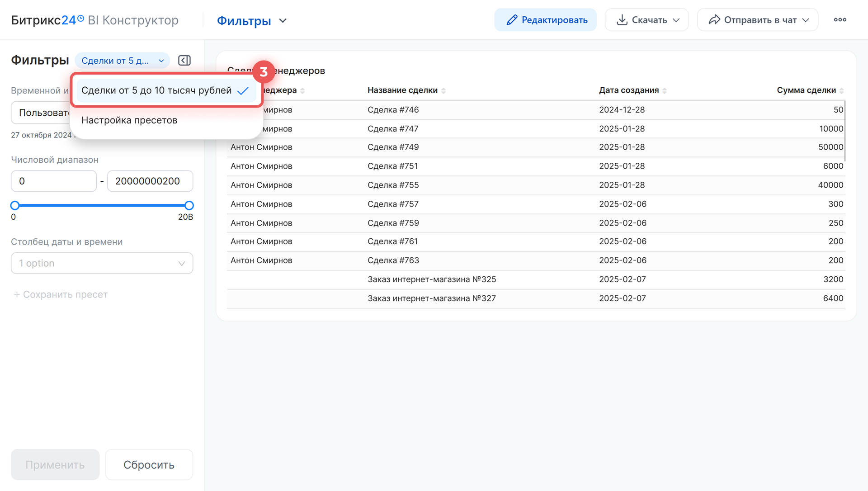
Task: Click the three-dots more options icon
Action: pos(840,20)
